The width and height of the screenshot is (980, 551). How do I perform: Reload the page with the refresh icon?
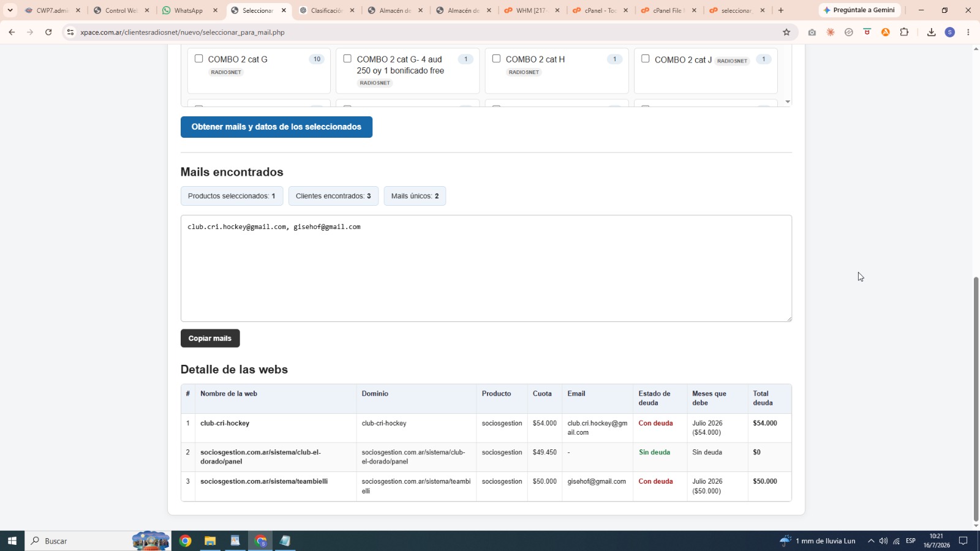tap(48, 32)
